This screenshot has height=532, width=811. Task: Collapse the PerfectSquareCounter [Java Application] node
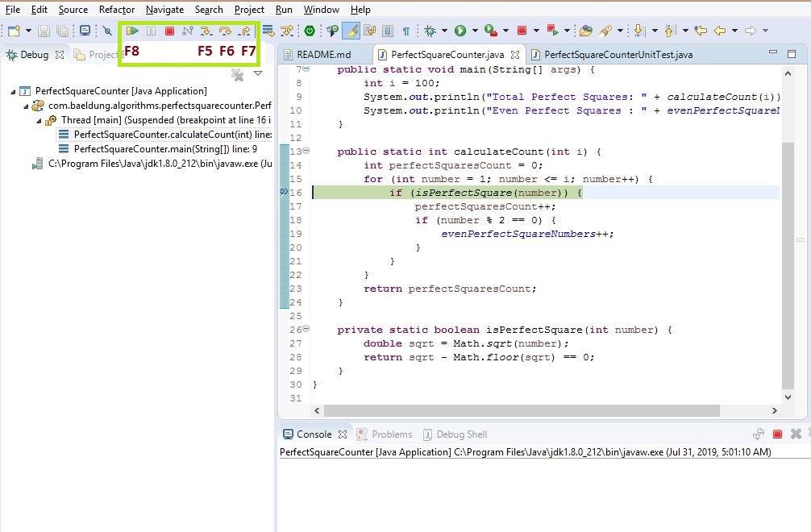pyautogui.click(x=13, y=92)
